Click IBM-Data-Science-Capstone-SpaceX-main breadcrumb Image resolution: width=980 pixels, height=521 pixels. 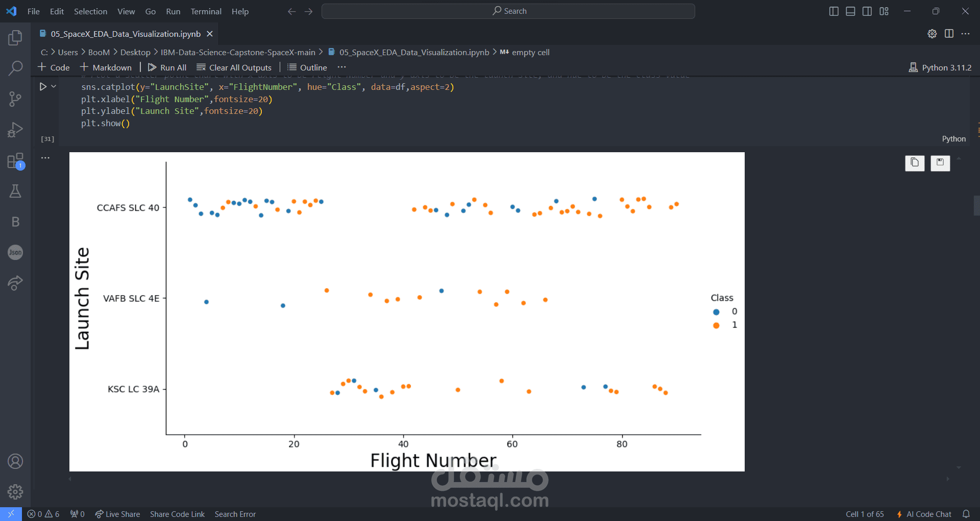point(238,52)
